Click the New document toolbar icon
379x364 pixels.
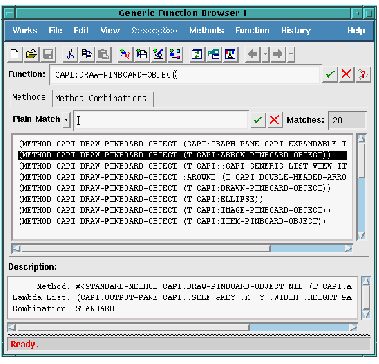pyautogui.click(x=15, y=54)
